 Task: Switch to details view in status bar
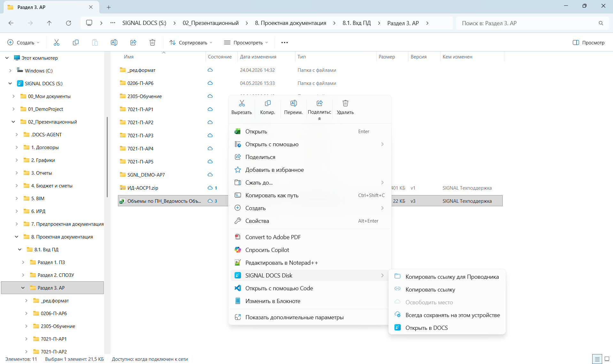tap(597, 359)
